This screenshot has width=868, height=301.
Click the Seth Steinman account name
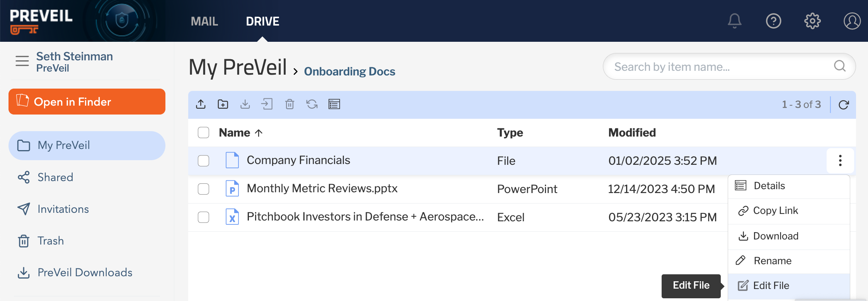click(x=74, y=56)
